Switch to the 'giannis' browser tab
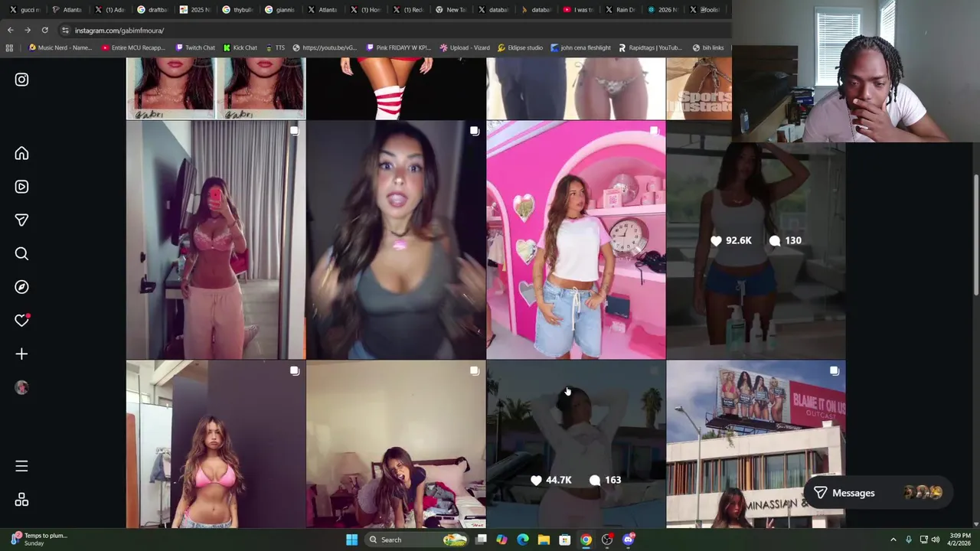 [x=280, y=10]
